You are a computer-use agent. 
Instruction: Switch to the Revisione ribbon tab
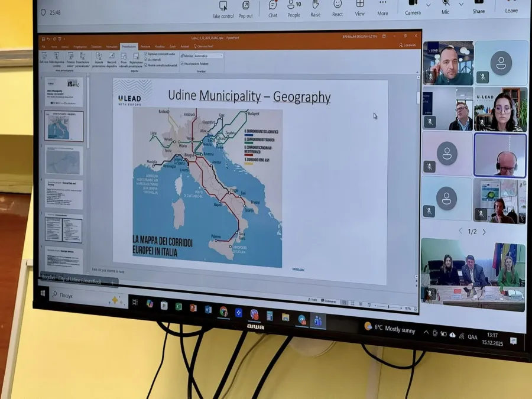(145, 46)
